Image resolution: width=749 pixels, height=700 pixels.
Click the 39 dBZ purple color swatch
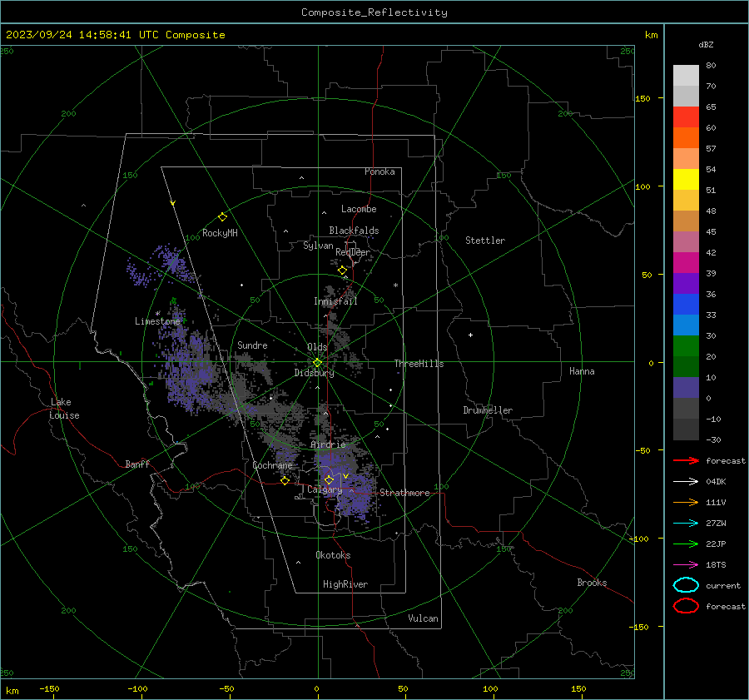coord(686,283)
